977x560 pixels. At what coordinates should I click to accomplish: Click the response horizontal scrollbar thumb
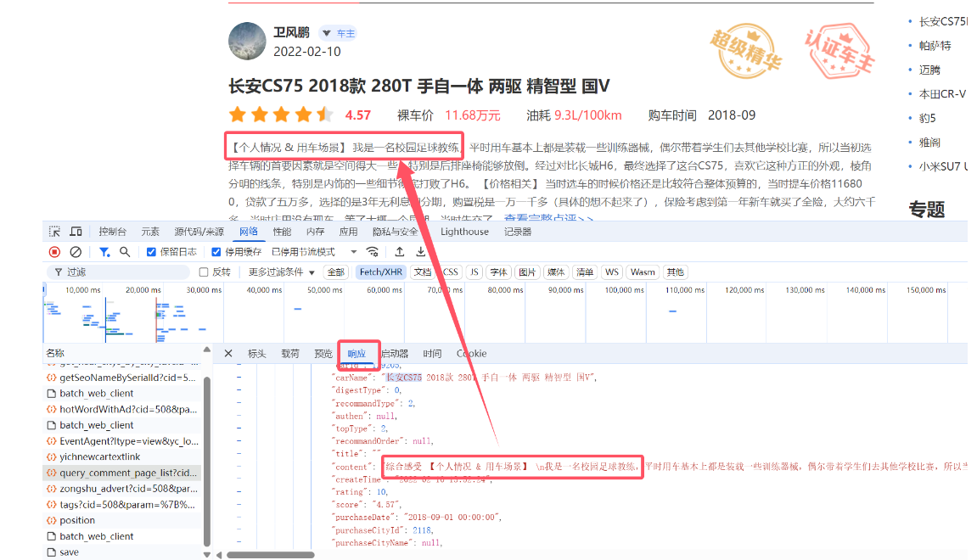(271, 554)
